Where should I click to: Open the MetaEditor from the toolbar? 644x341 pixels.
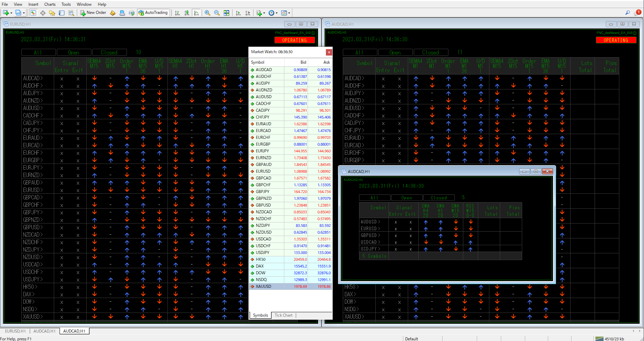[x=113, y=13]
